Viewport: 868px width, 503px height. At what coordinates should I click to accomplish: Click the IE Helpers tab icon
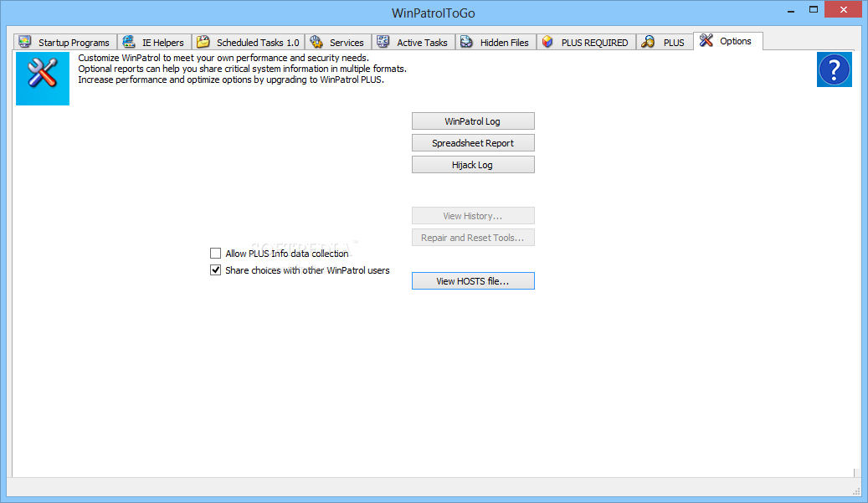[x=129, y=42]
